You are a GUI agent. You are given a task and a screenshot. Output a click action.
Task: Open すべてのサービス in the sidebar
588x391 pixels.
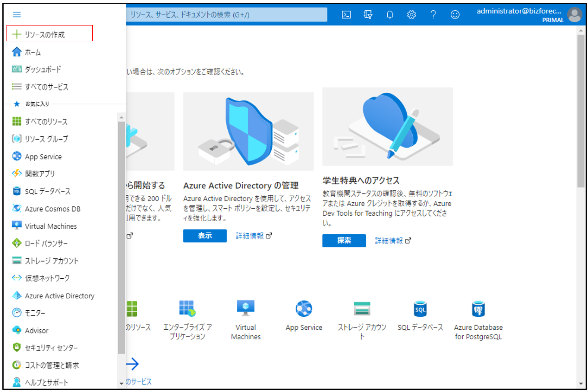click(46, 87)
